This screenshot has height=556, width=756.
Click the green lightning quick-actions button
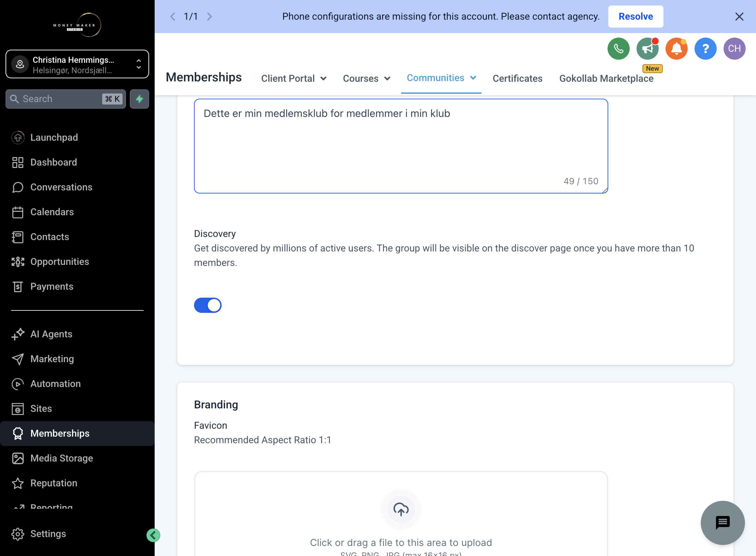139,99
